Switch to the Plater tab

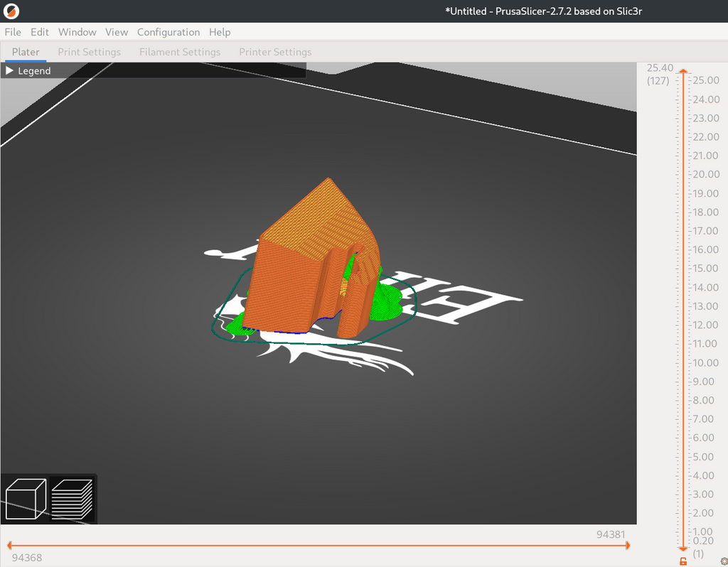coord(26,52)
